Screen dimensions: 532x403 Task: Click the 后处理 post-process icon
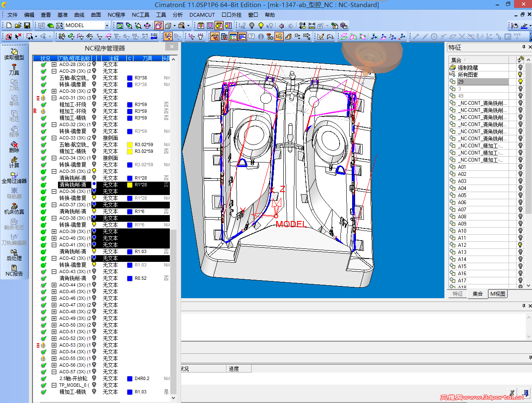[x=14, y=255]
